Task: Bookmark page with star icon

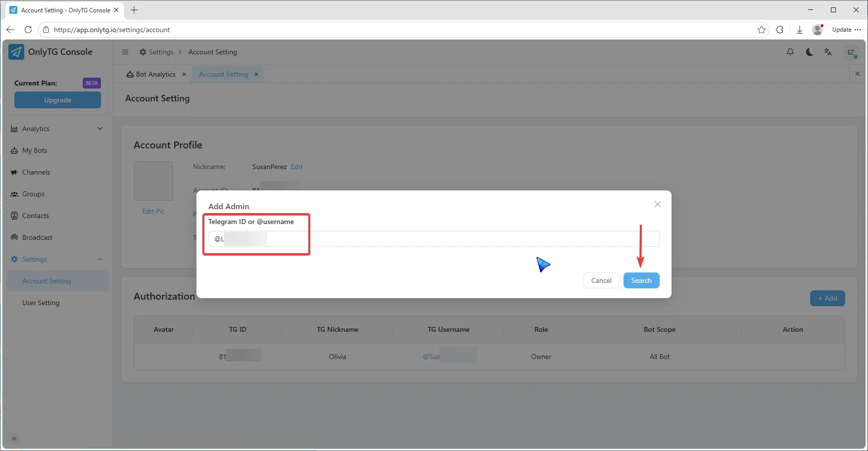Action: [761, 30]
